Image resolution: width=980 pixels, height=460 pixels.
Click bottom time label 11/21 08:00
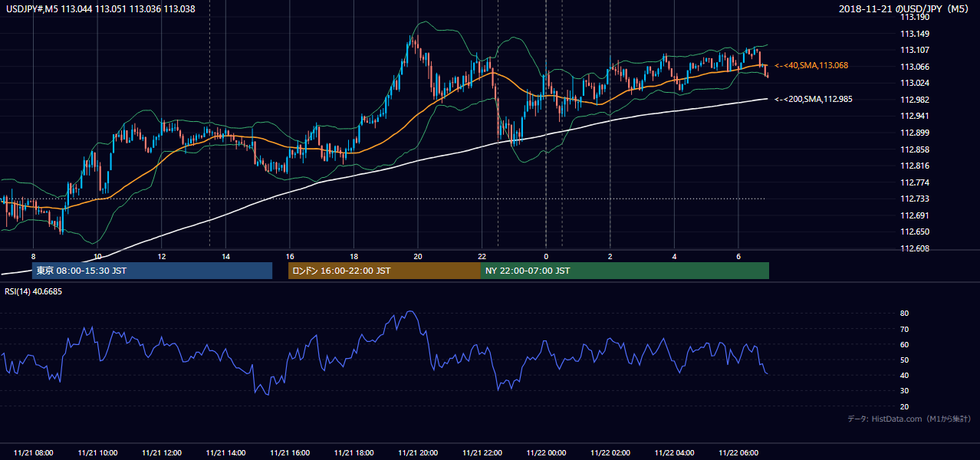34,453
